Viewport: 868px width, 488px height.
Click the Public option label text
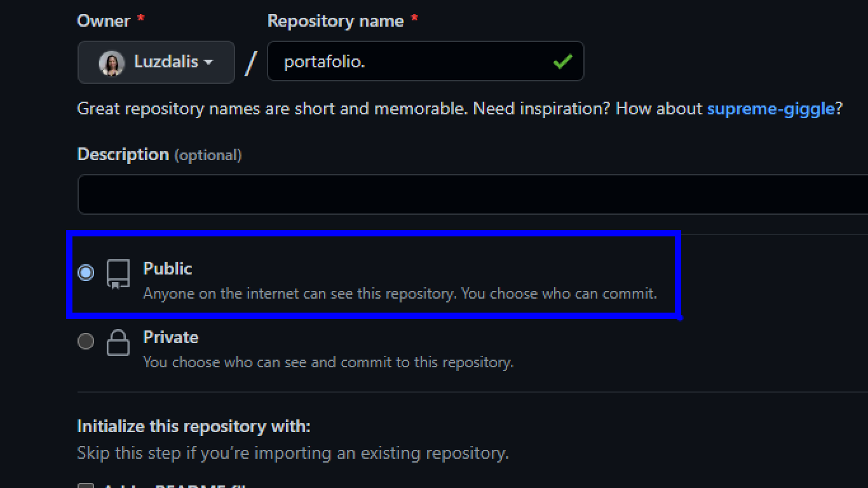168,269
